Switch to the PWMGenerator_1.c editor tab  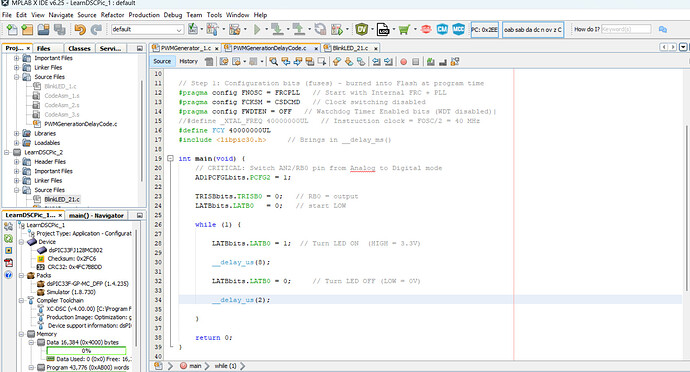185,48
